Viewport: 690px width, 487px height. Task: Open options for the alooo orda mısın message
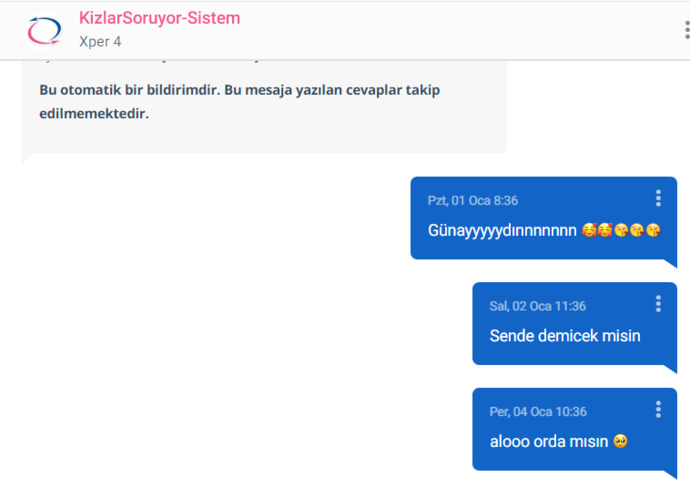[x=658, y=410]
